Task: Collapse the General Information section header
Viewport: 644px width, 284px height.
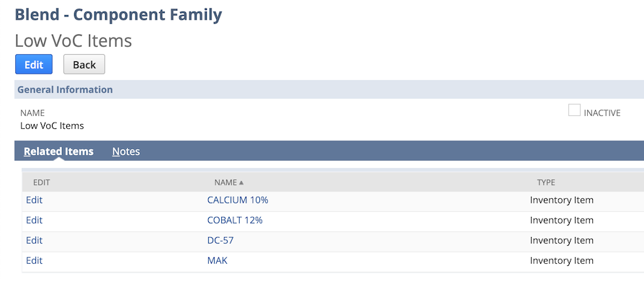Action: (x=329, y=89)
